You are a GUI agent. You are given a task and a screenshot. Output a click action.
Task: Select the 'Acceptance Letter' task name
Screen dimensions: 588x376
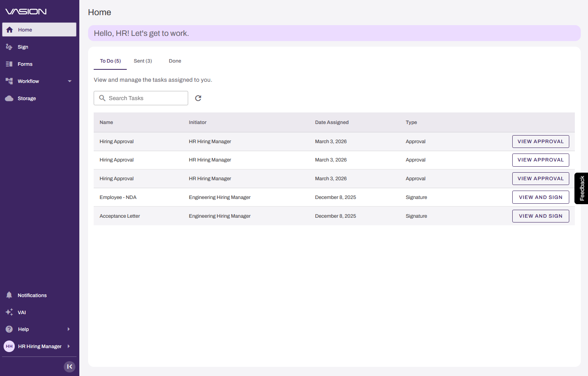coord(120,216)
